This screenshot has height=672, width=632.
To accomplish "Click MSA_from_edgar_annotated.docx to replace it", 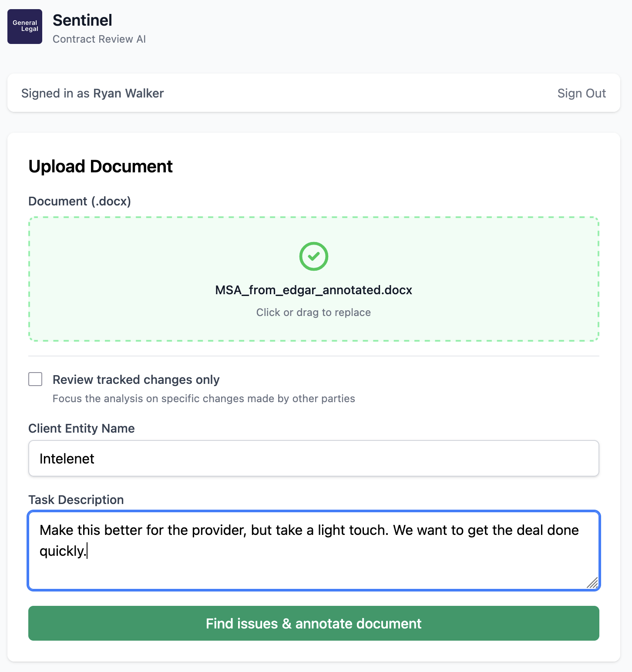I will coord(313,290).
